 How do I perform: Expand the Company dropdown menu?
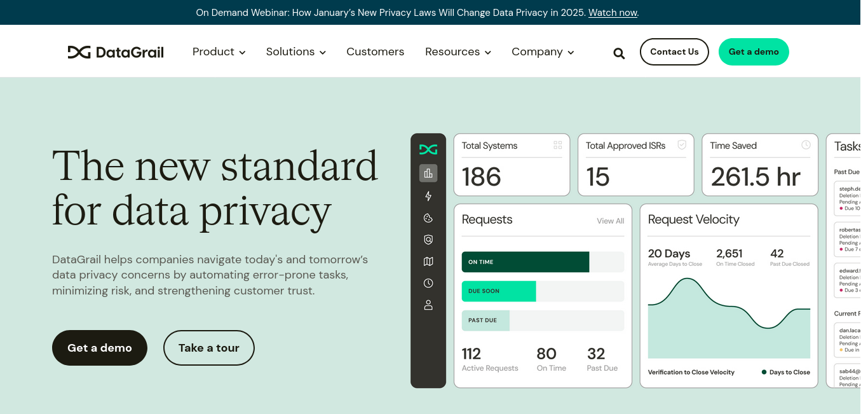coord(543,52)
